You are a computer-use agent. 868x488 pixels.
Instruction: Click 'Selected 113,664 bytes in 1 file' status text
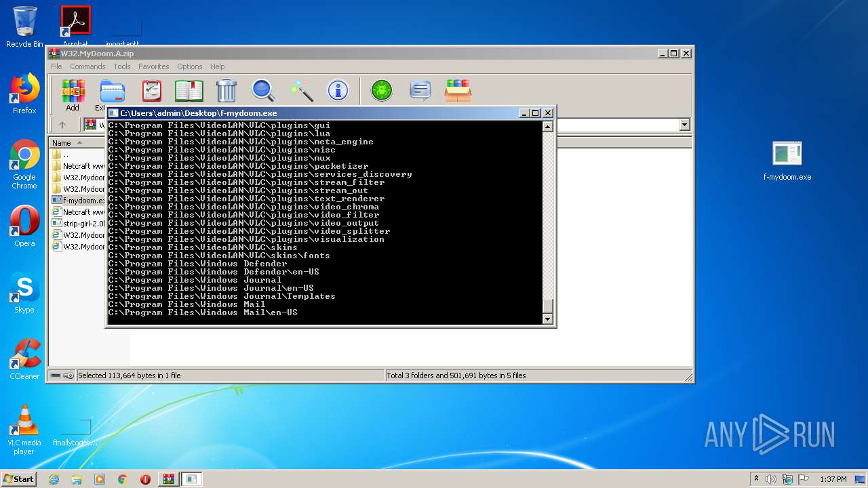click(130, 375)
